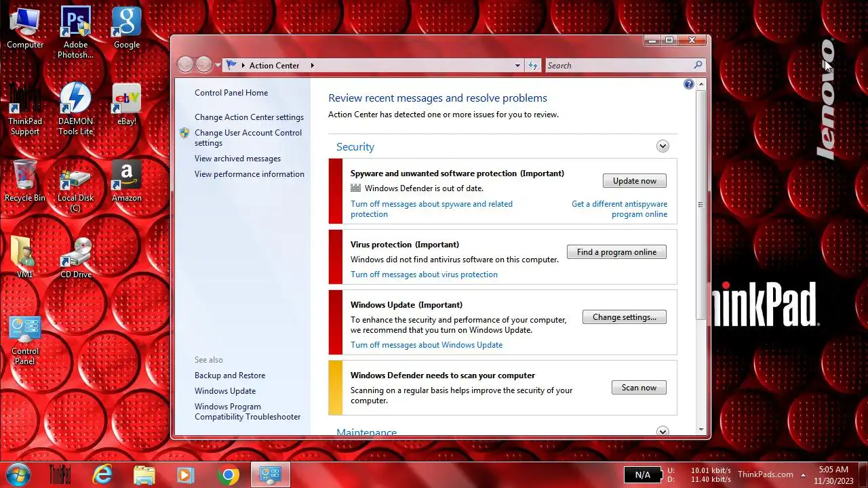Click the Maintenance section heading
Screen dimensions: 868x488
366,432
